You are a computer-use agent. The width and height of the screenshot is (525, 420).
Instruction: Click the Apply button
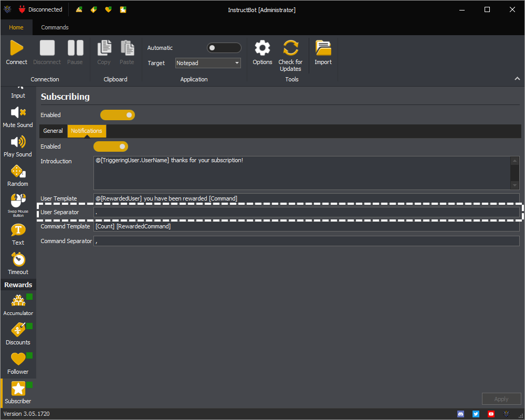[x=501, y=399]
